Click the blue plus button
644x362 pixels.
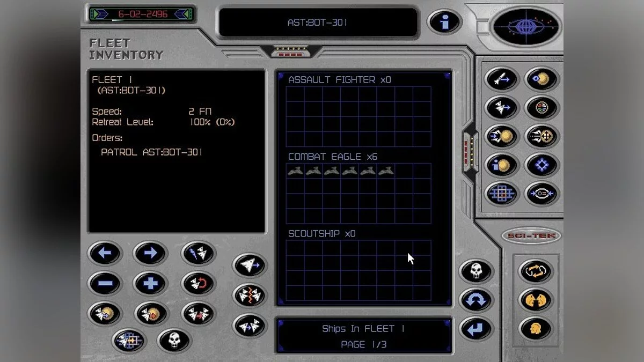click(150, 283)
